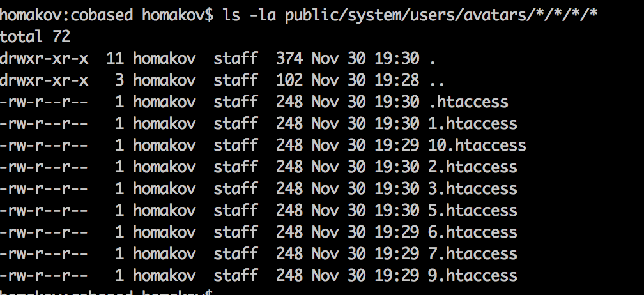Click the homakov:cobased prompt on top line
Viewport: 644px width, 295px height.
[x=66, y=15]
